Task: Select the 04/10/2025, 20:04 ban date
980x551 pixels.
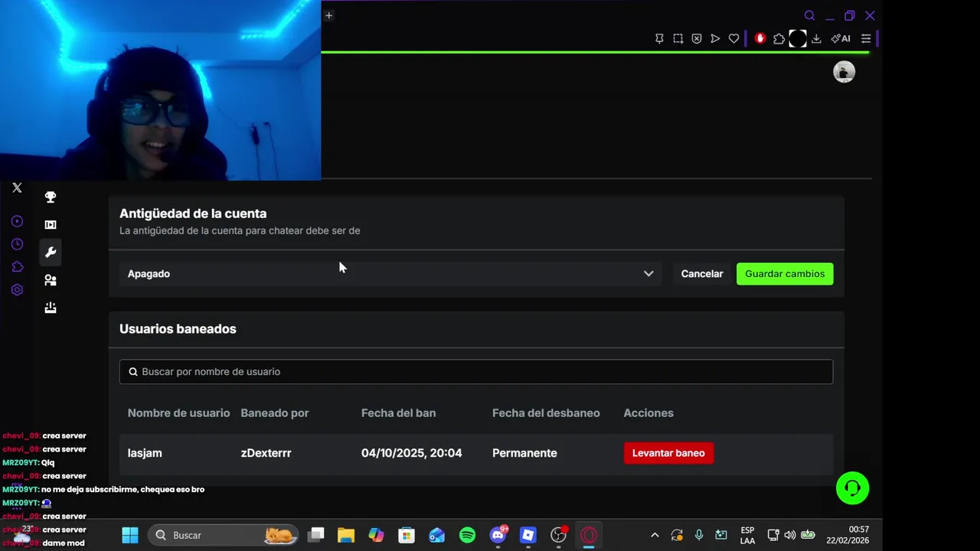Action: pyautogui.click(x=411, y=453)
